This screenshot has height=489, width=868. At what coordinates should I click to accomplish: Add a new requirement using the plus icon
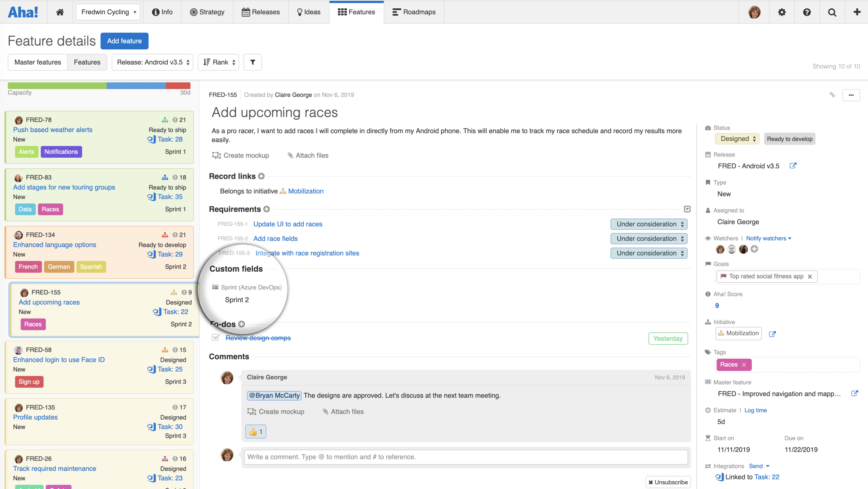(x=266, y=209)
